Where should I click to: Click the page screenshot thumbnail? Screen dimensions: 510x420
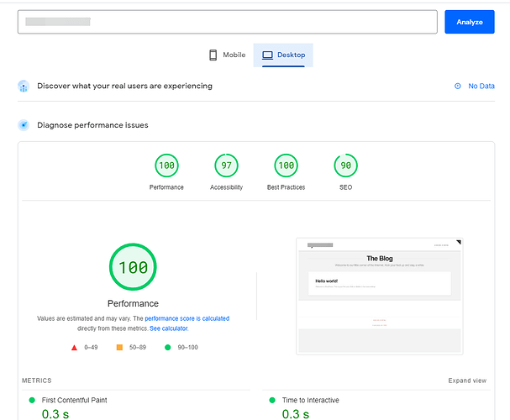coord(379,295)
